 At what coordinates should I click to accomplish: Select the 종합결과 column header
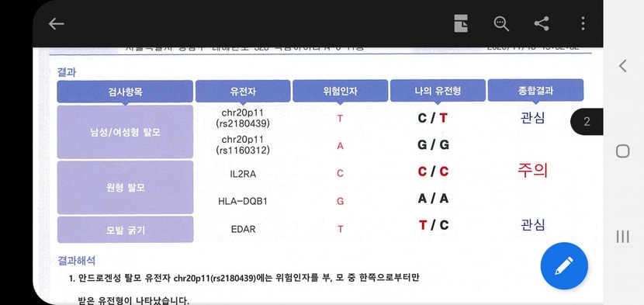pos(535,91)
